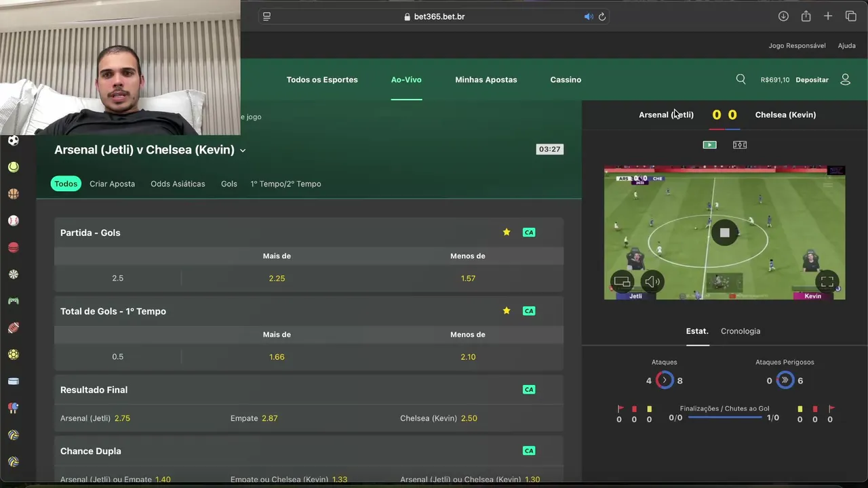Mute the video stream audio

pyautogui.click(x=652, y=281)
